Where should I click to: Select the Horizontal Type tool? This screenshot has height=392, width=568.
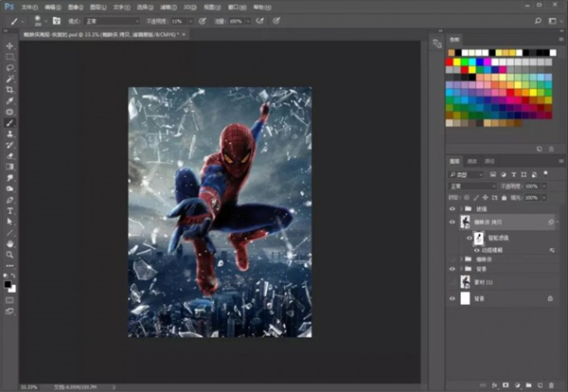point(10,210)
